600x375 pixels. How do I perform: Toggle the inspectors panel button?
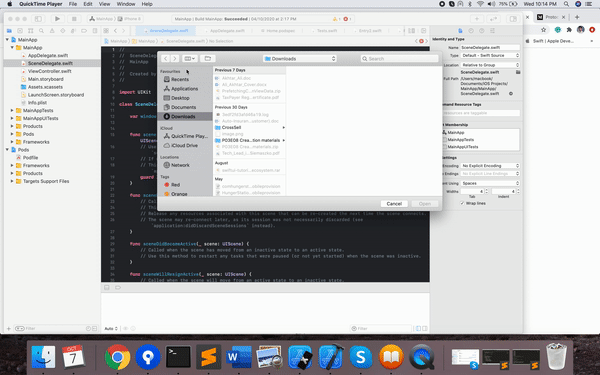pyautogui.click(x=513, y=19)
